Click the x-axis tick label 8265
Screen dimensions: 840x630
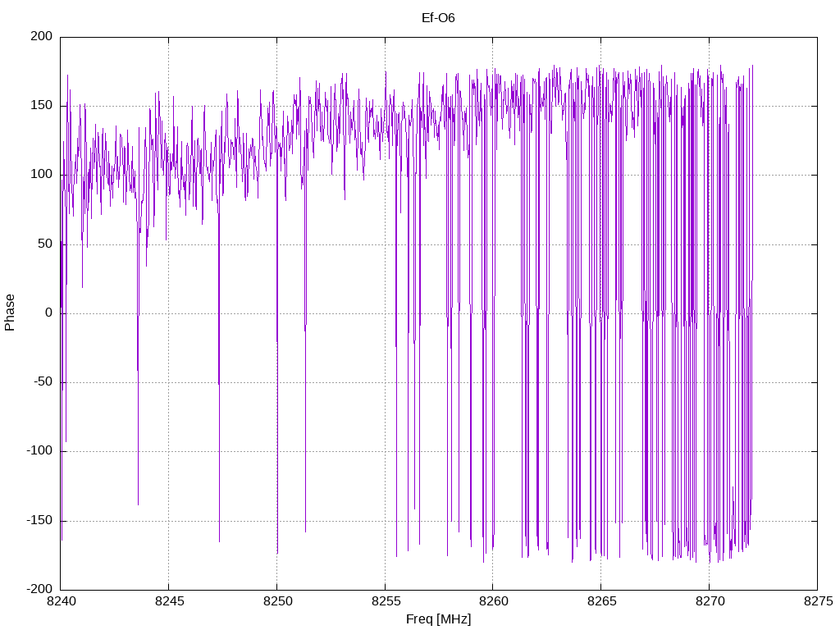pyautogui.click(x=601, y=601)
